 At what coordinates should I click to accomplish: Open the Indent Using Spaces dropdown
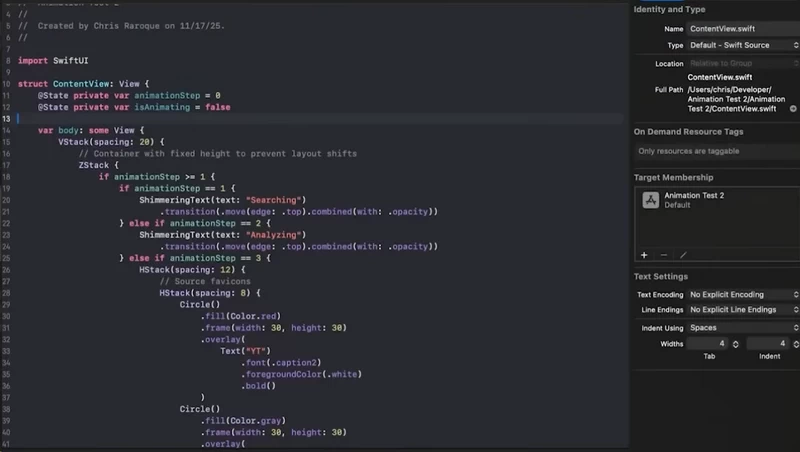coord(743,328)
